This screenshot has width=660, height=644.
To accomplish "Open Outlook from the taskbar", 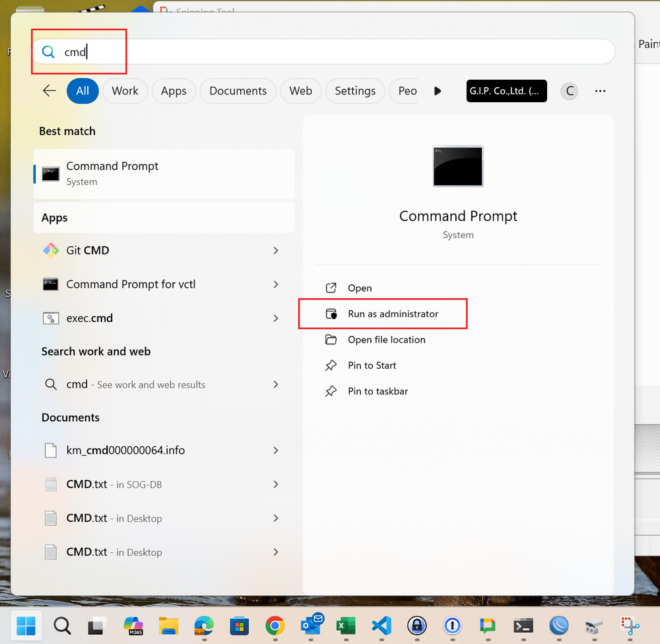I will tap(312, 625).
